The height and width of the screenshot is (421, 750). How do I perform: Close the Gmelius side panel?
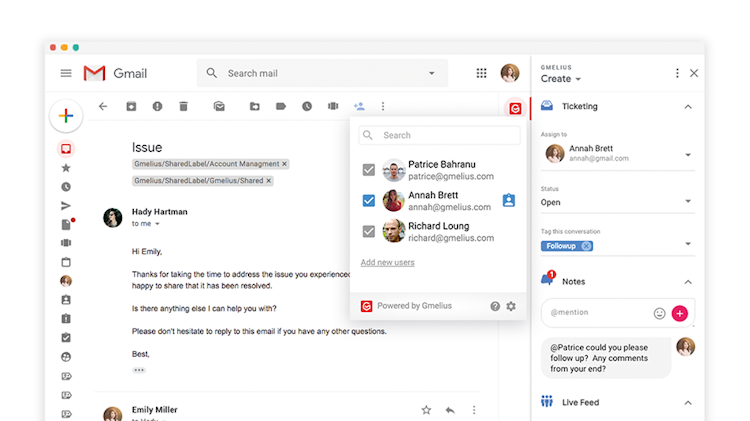(694, 73)
